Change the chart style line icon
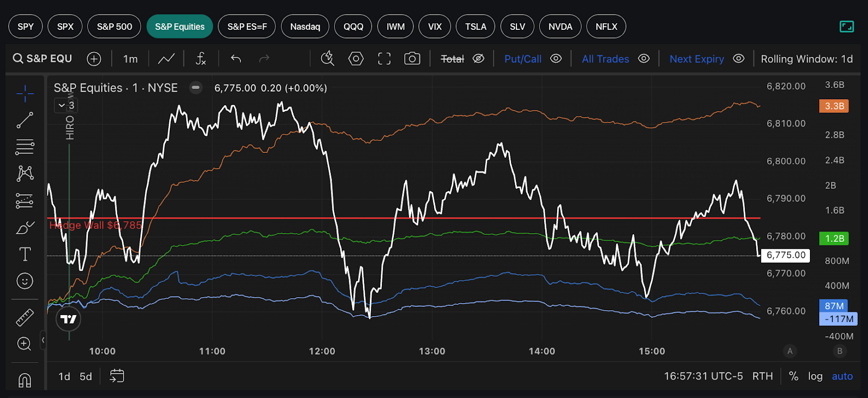The image size is (868, 398). [166, 59]
